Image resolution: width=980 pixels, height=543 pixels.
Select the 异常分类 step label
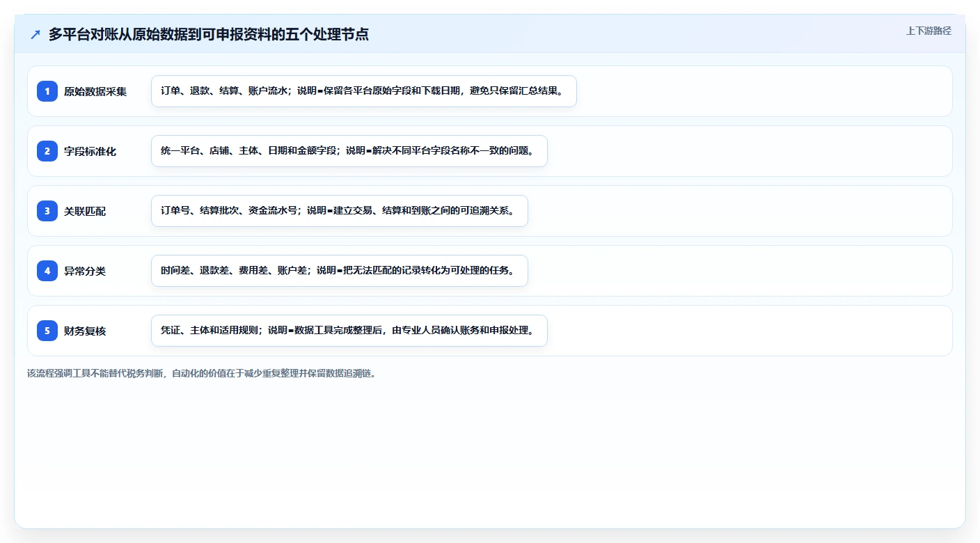coord(85,271)
